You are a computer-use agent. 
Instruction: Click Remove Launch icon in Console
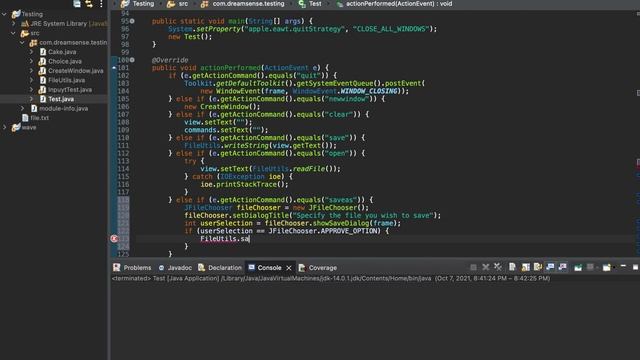coord(486,267)
